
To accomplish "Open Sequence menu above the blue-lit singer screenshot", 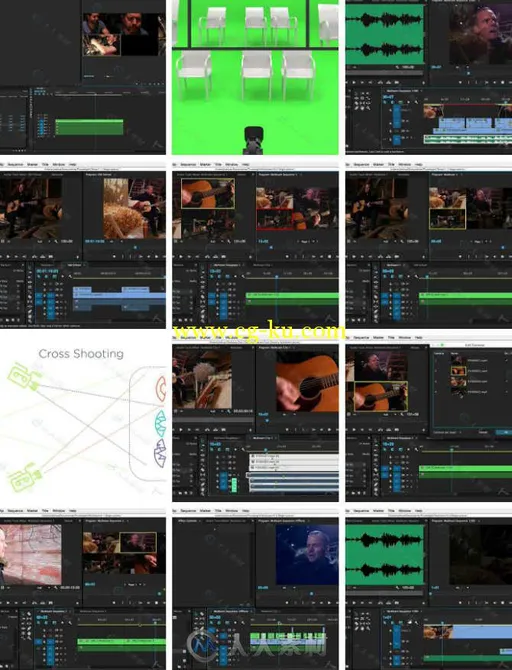I will pyautogui.click(x=188, y=511).
